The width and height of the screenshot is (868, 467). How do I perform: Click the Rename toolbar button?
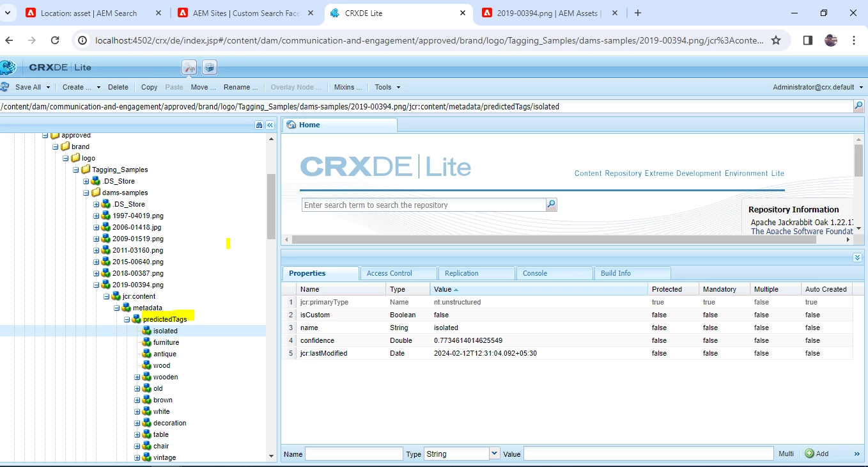241,87
